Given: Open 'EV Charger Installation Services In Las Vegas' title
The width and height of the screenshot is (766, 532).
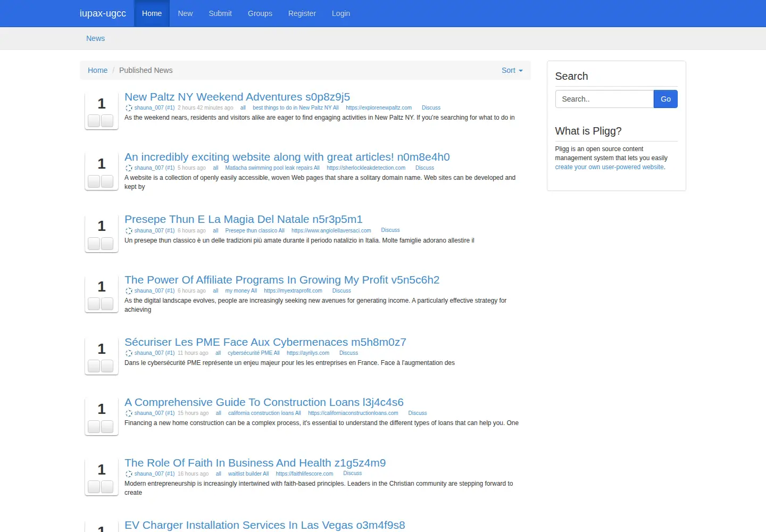Looking at the screenshot, I should (265, 525).
